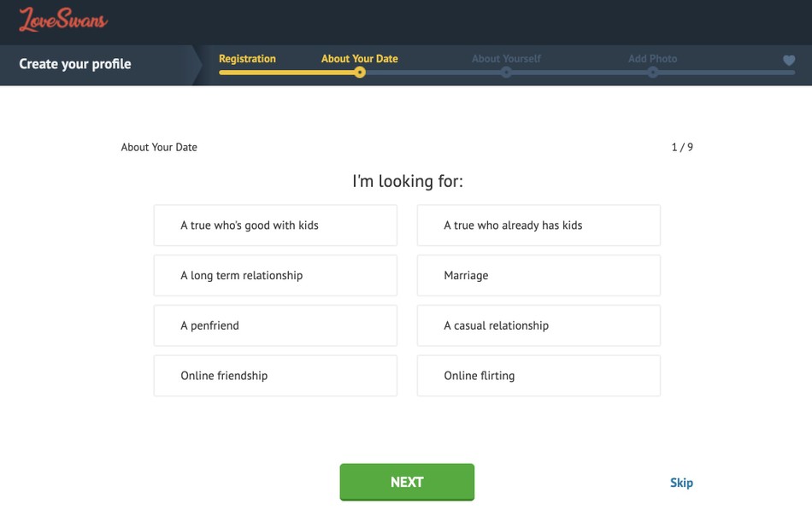Open the About Your Date step
This screenshot has width=812, height=521.
tap(359, 58)
